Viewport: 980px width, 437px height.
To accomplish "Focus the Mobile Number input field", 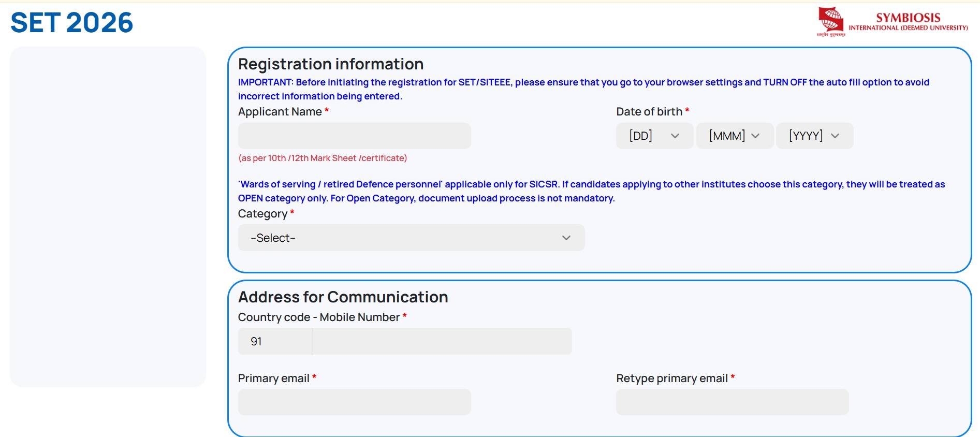I will [443, 341].
